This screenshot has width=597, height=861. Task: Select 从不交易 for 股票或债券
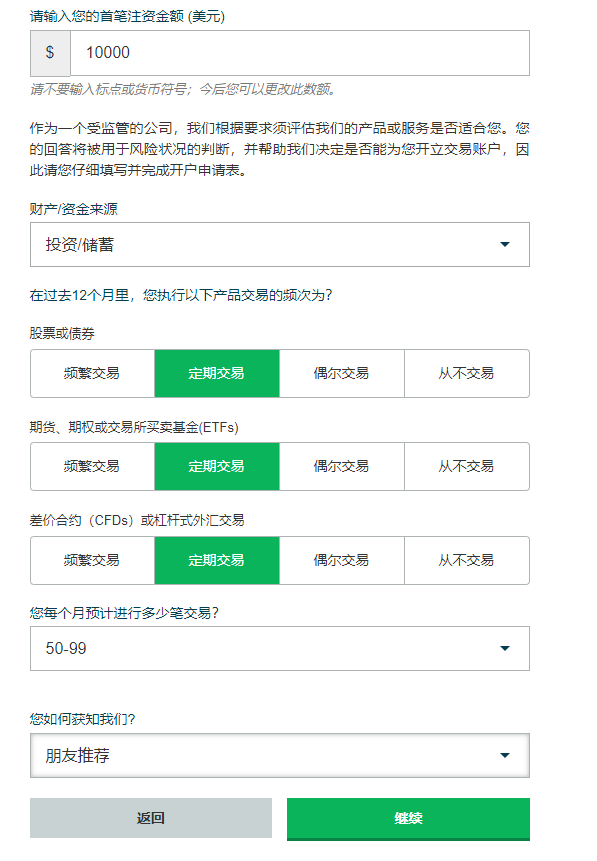466,373
